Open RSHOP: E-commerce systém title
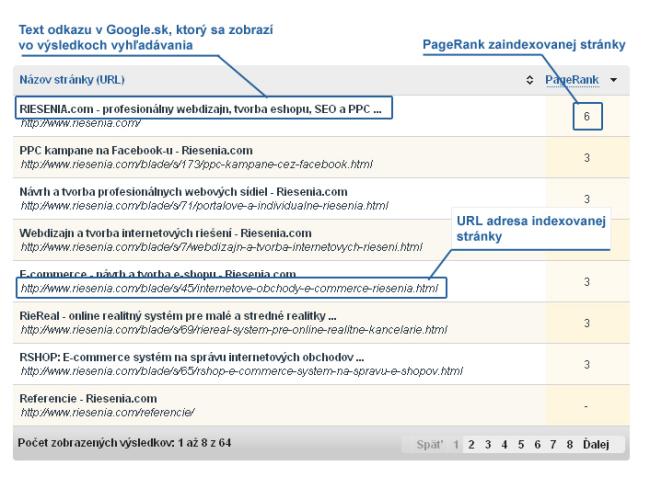 (192, 357)
